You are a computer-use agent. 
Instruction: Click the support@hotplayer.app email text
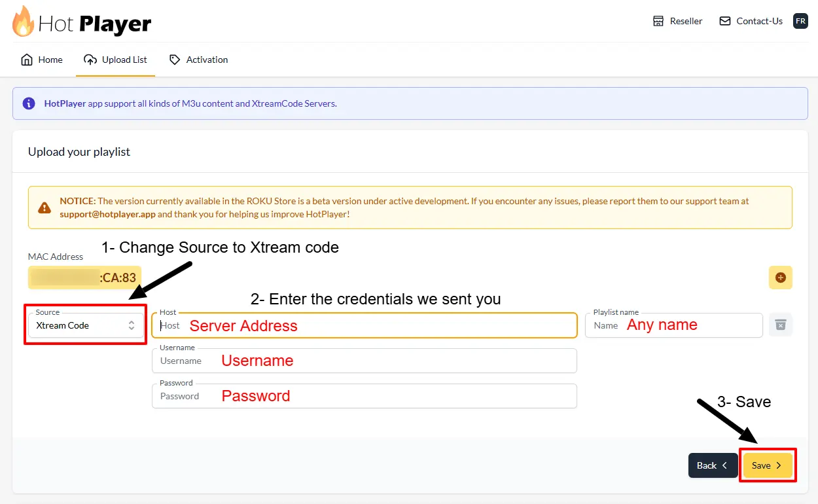coord(107,214)
